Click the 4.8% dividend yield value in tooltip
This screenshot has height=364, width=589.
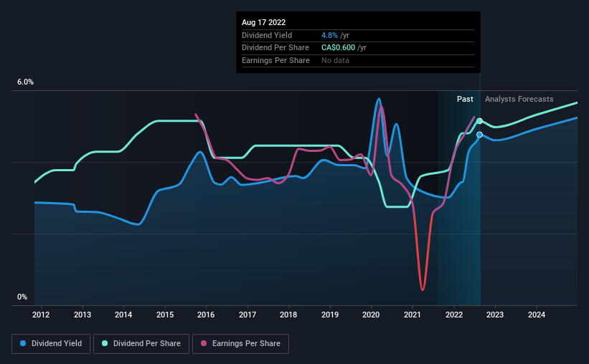[329, 35]
